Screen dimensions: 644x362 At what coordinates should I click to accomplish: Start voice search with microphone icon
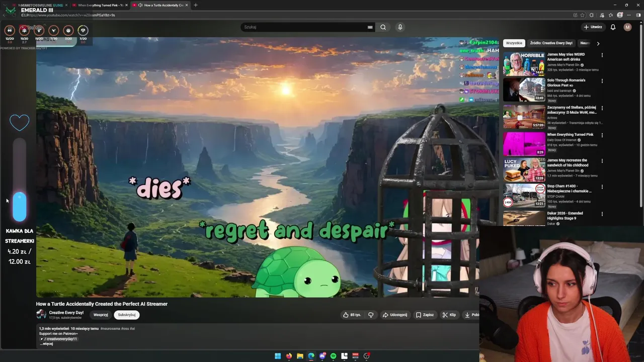click(400, 27)
